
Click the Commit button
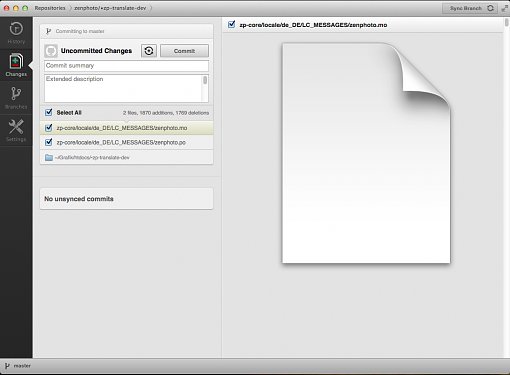(184, 51)
